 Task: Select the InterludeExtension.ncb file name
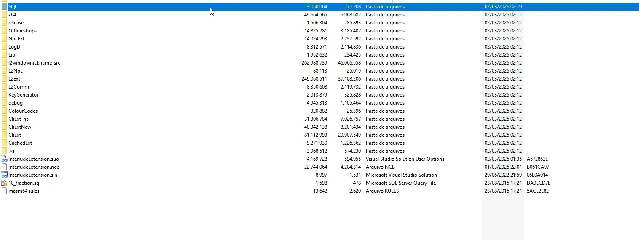tap(34, 167)
